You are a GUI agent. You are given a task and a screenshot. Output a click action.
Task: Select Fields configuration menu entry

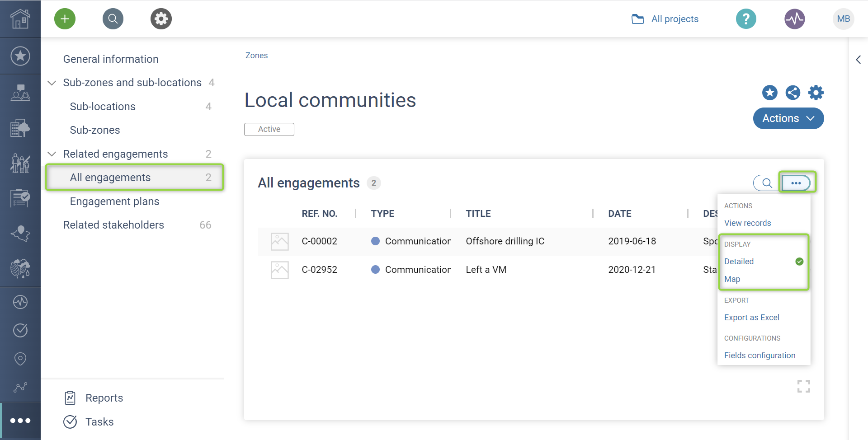(759, 356)
